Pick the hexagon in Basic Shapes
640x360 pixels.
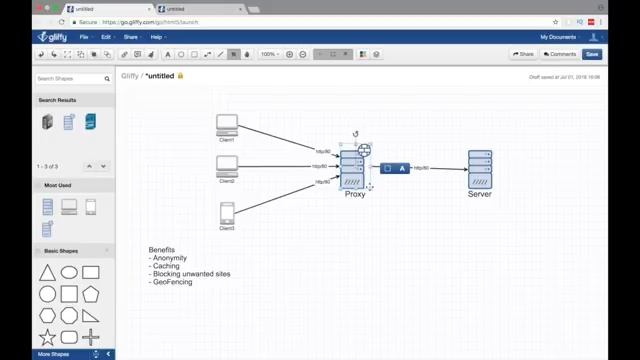[x=47, y=316]
